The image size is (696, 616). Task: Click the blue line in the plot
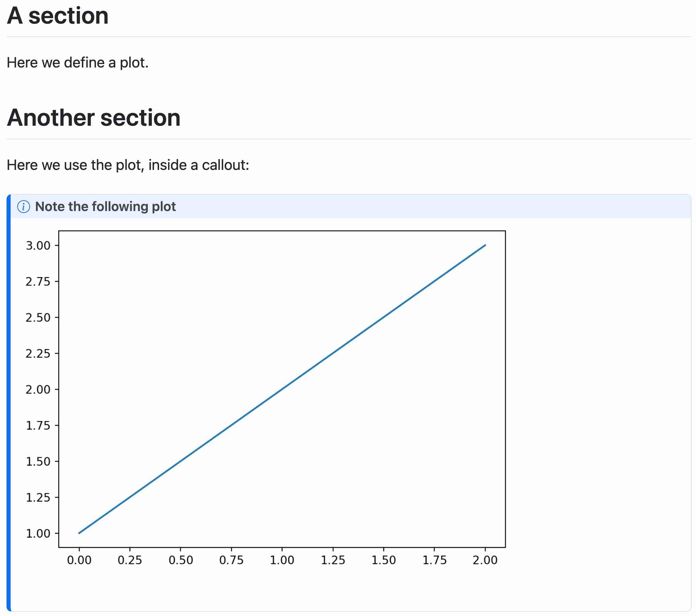[282, 389]
